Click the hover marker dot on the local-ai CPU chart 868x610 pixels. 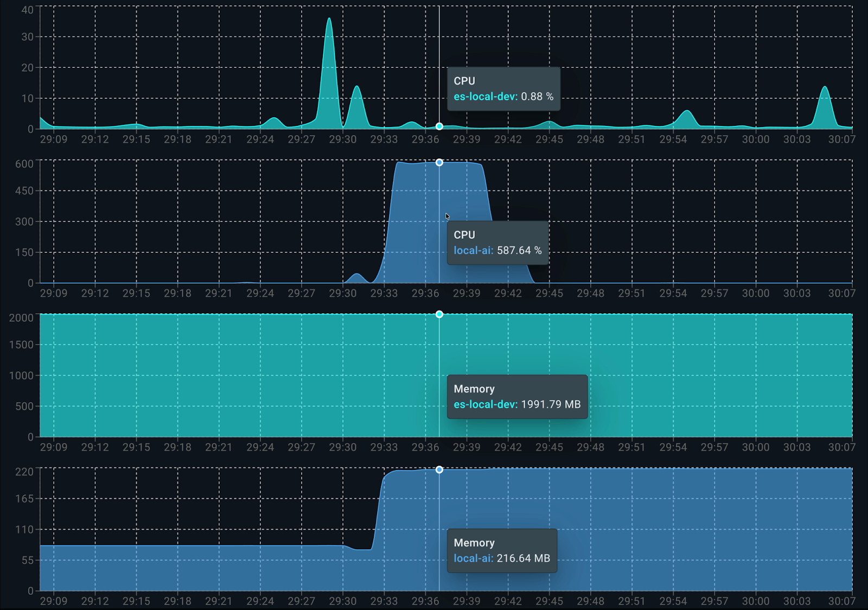coord(439,162)
